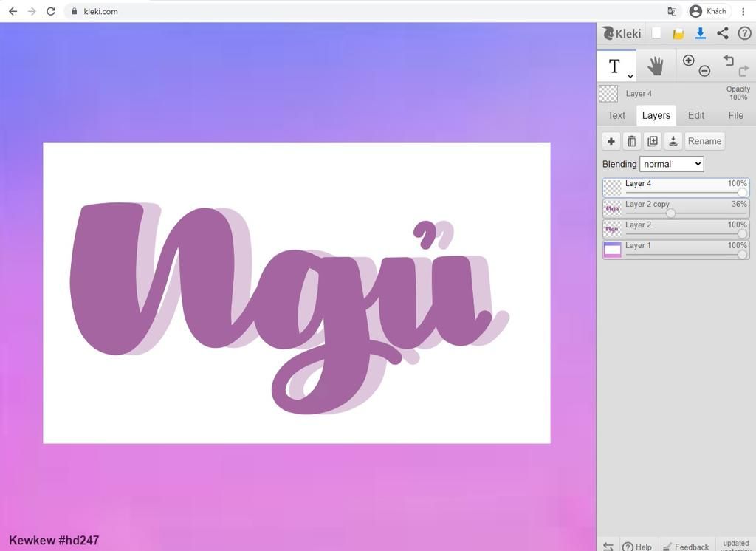The width and height of the screenshot is (756, 551).
Task: Click the browser back arrow
Action: pos(13,11)
